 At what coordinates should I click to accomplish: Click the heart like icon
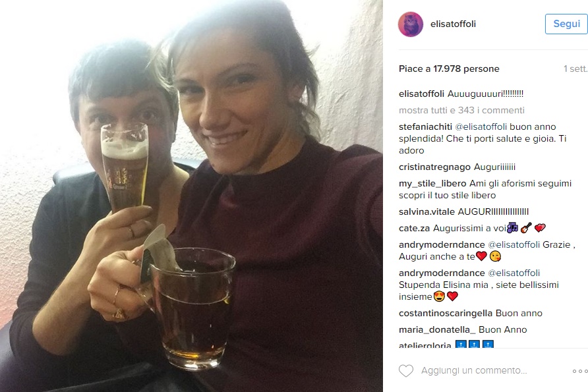406,371
